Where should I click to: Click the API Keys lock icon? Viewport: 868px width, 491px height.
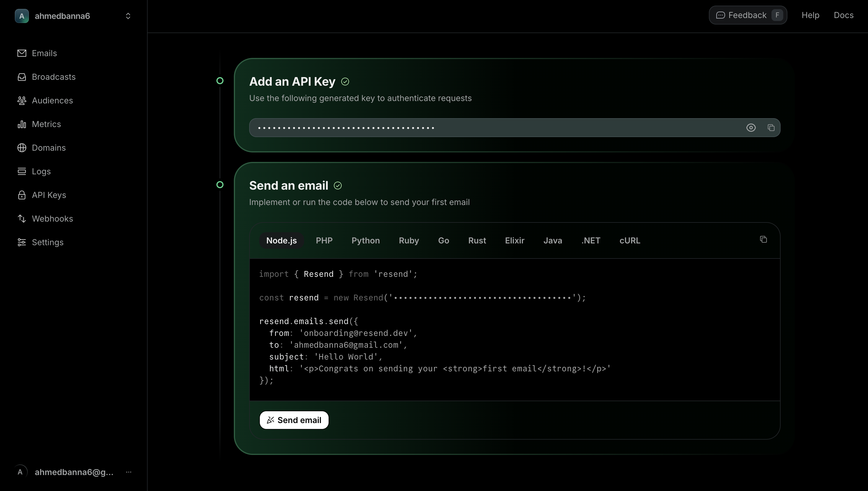pos(22,195)
